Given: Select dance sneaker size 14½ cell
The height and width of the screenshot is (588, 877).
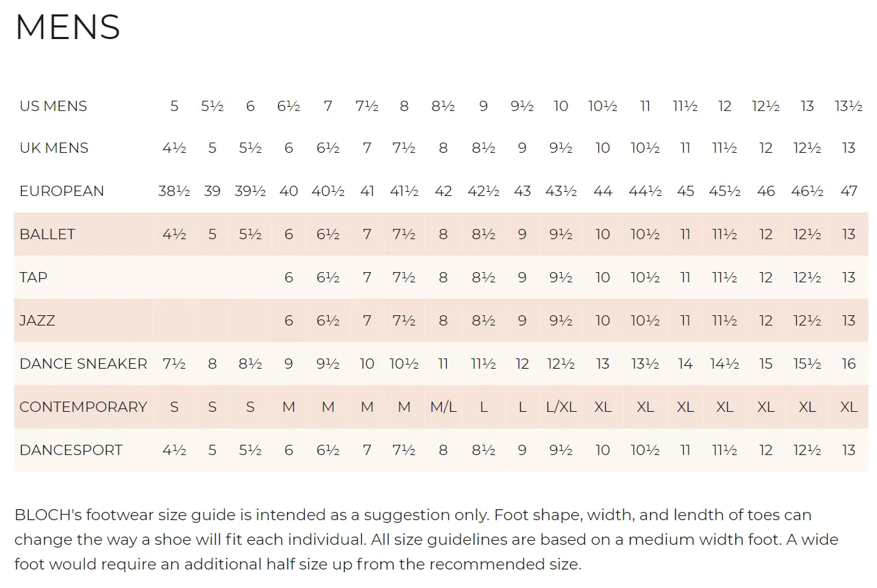Looking at the screenshot, I should (725, 364).
